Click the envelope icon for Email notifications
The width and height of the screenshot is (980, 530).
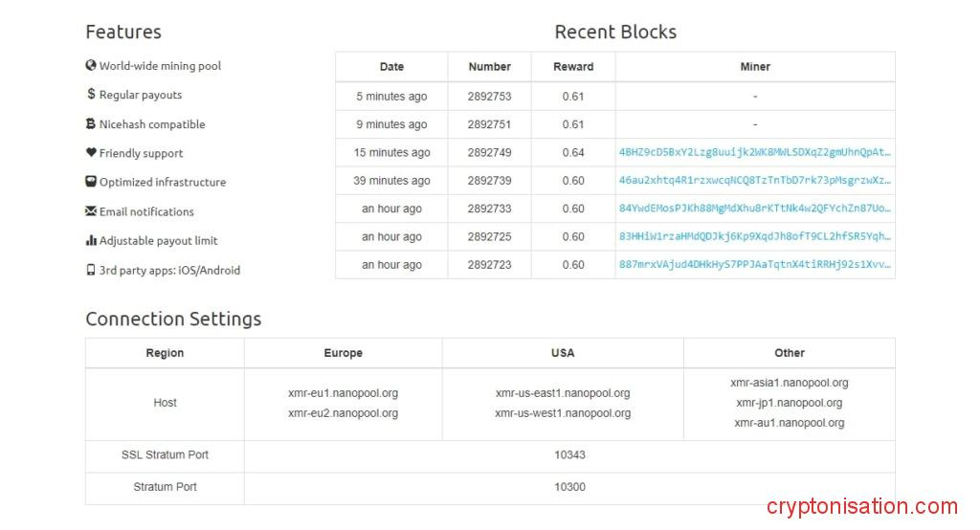tap(91, 211)
